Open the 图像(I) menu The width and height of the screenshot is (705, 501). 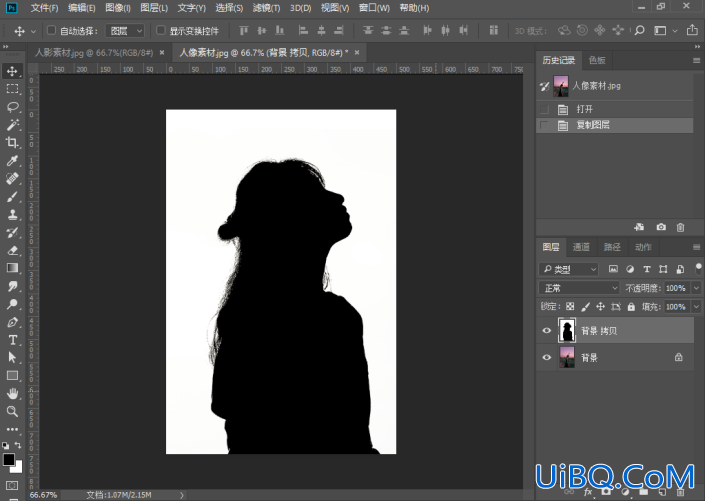point(118,8)
